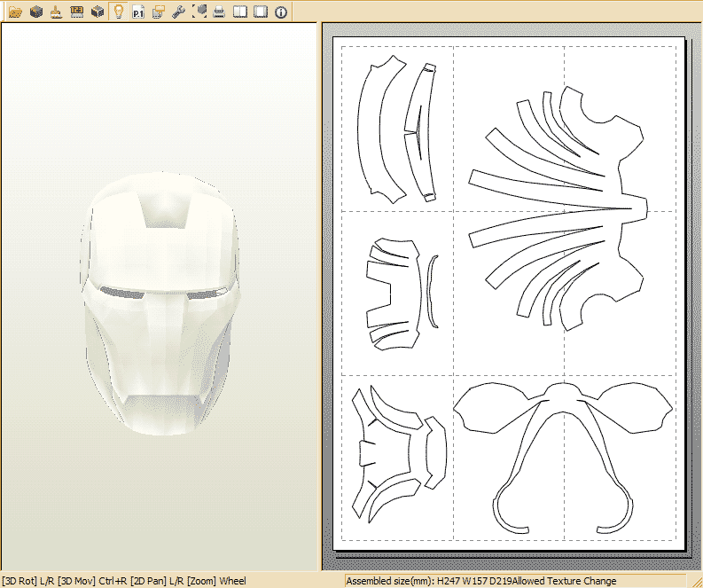703x588 pixels.
Task: Show edge ID numbers with 123 icon
Action: [77, 12]
